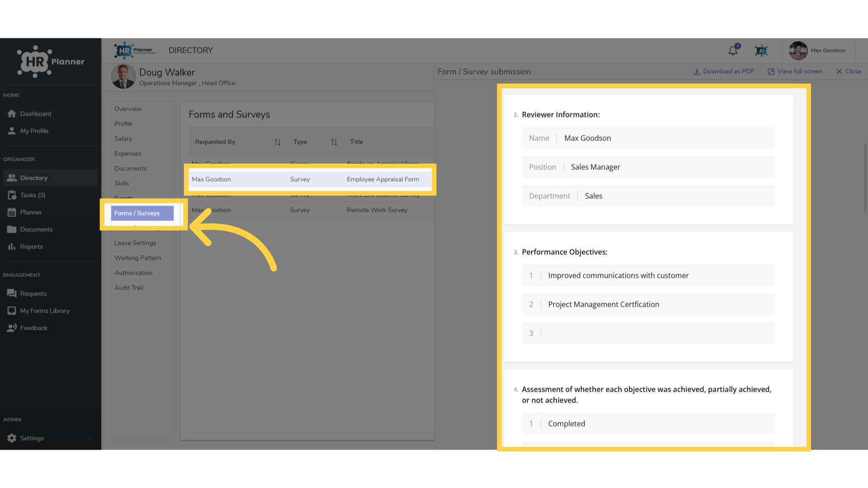
Task: Click the Settings gear icon
Action: [x=12, y=438]
